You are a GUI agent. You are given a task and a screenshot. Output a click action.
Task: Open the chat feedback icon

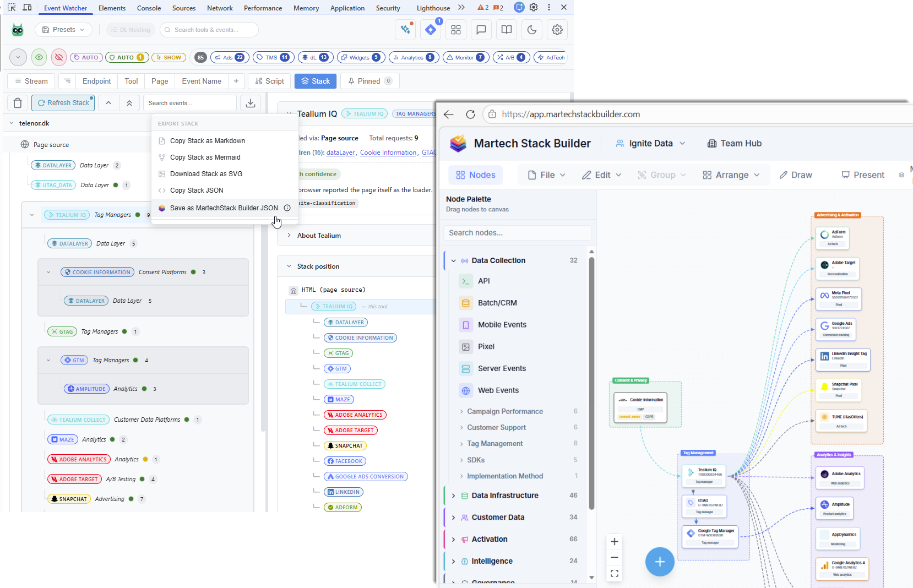coord(481,30)
